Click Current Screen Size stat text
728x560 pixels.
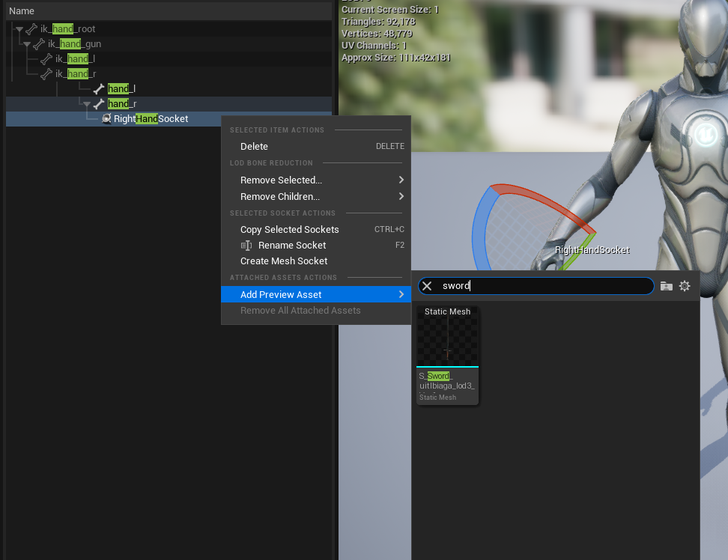pos(390,10)
